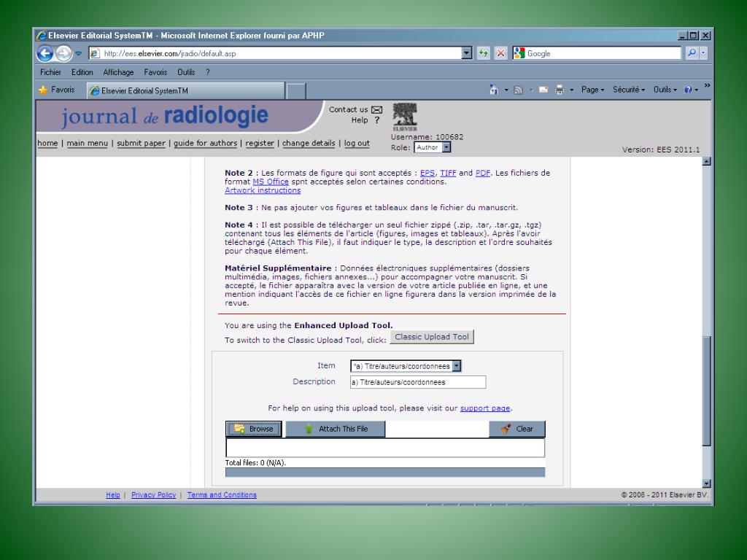Click the red Stop loading icon

[x=500, y=53]
